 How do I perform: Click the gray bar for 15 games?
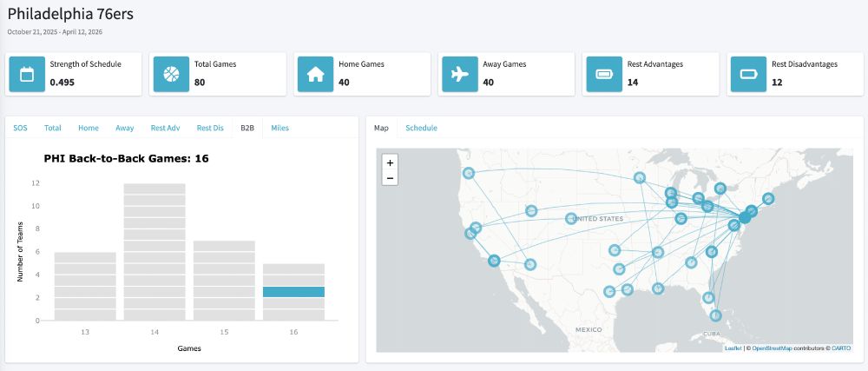coord(224,281)
